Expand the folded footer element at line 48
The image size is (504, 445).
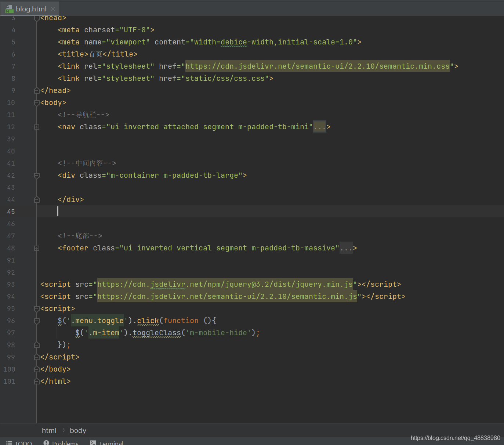37,248
